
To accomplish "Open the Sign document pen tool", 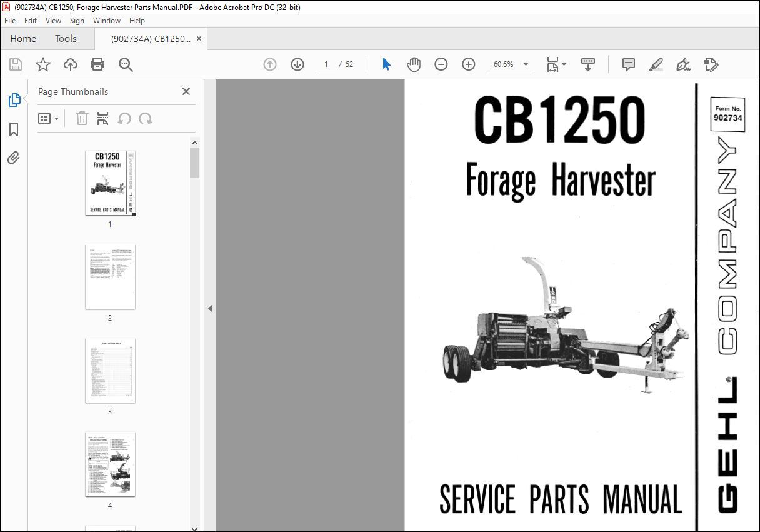I will [683, 64].
